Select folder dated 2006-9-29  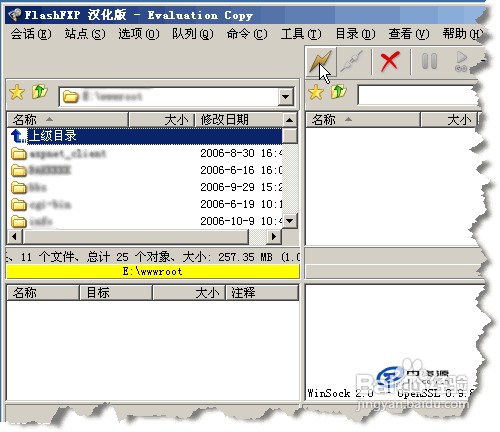[145, 187]
